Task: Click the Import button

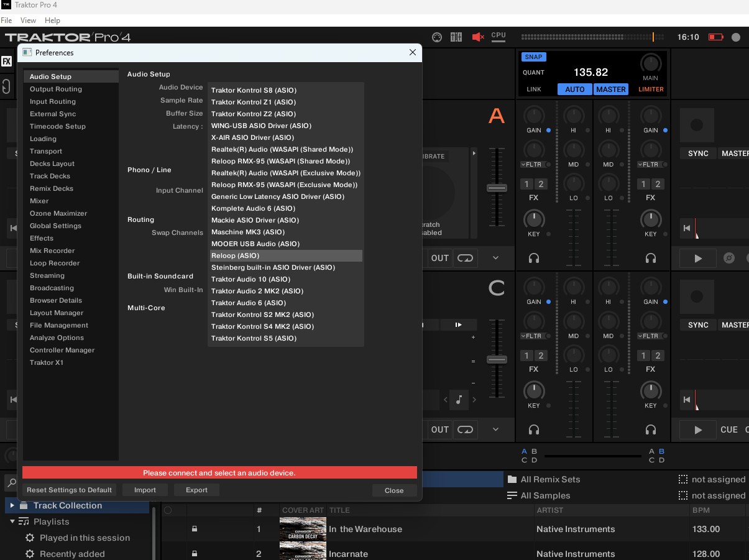Action: (x=145, y=490)
